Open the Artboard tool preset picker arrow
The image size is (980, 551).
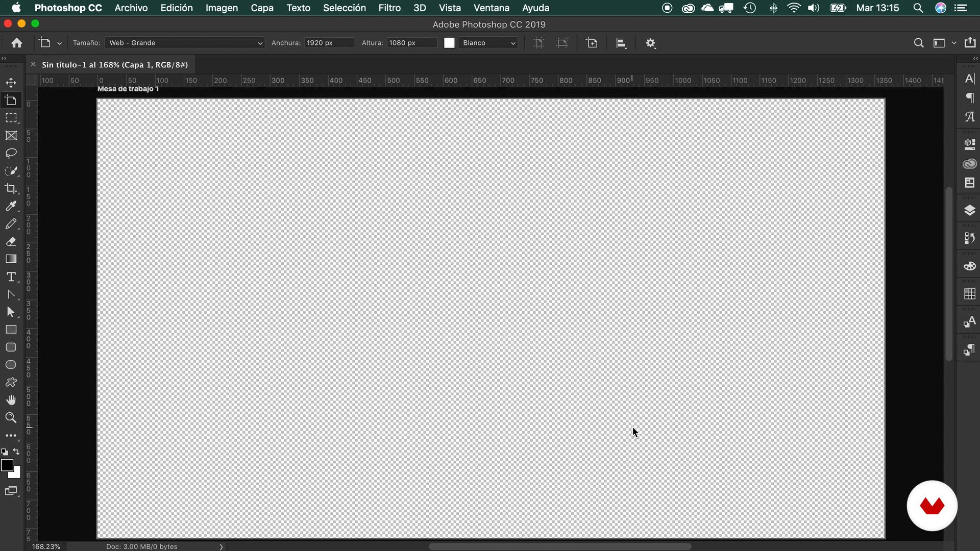59,43
